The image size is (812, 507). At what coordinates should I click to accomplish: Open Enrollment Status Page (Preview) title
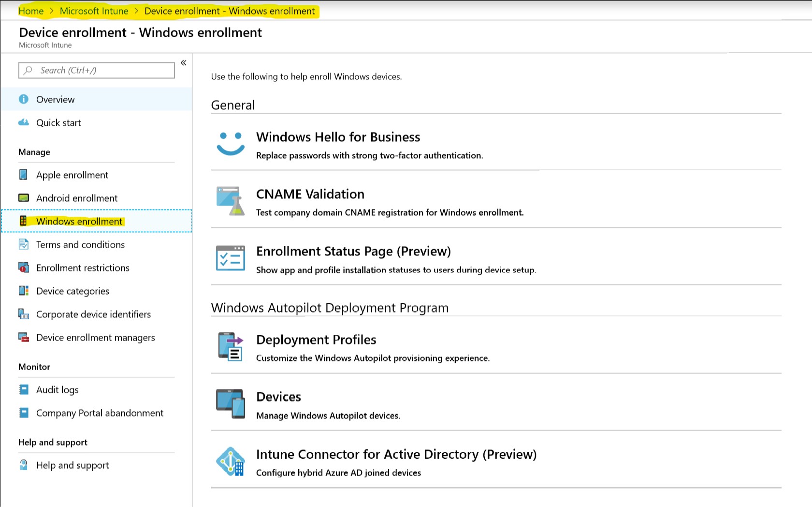pos(353,251)
